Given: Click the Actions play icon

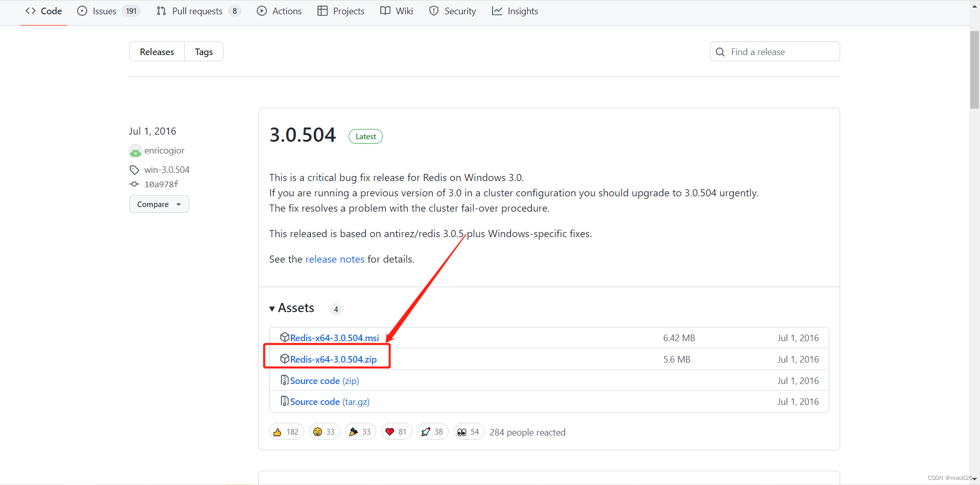Looking at the screenshot, I should coord(261,11).
